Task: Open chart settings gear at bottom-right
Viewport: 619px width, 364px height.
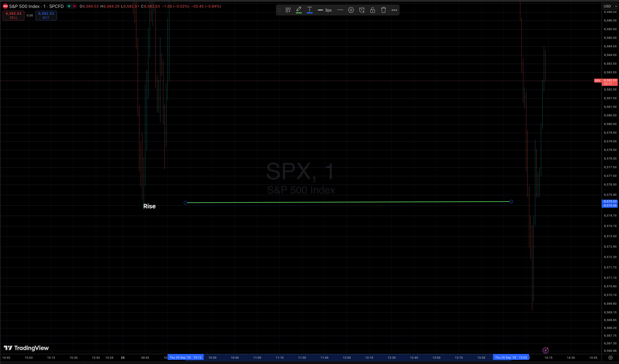Action: [x=610, y=358]
